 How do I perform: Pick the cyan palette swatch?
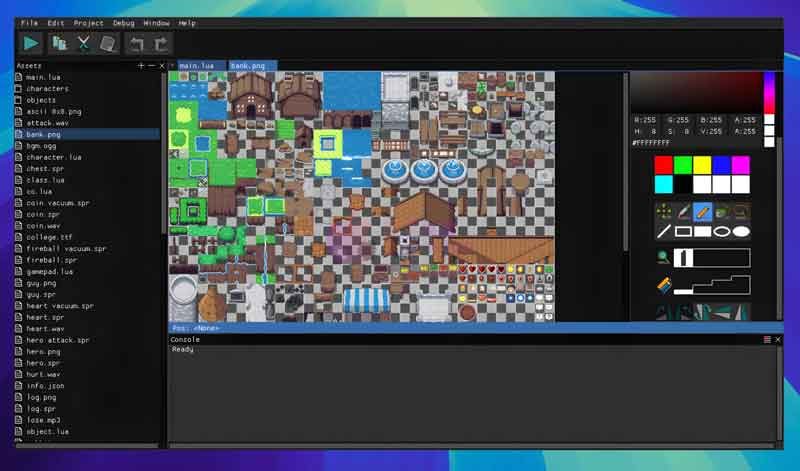click(663, 184)
